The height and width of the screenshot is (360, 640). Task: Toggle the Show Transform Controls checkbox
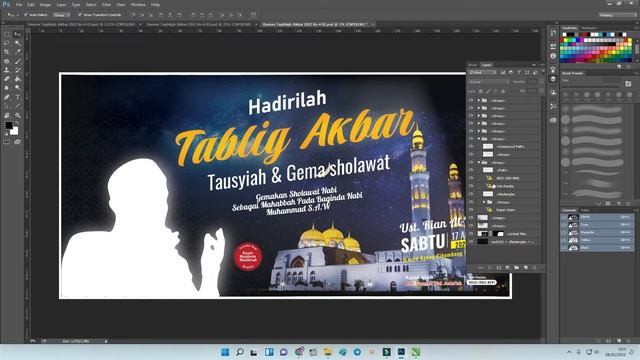[80, 14]
